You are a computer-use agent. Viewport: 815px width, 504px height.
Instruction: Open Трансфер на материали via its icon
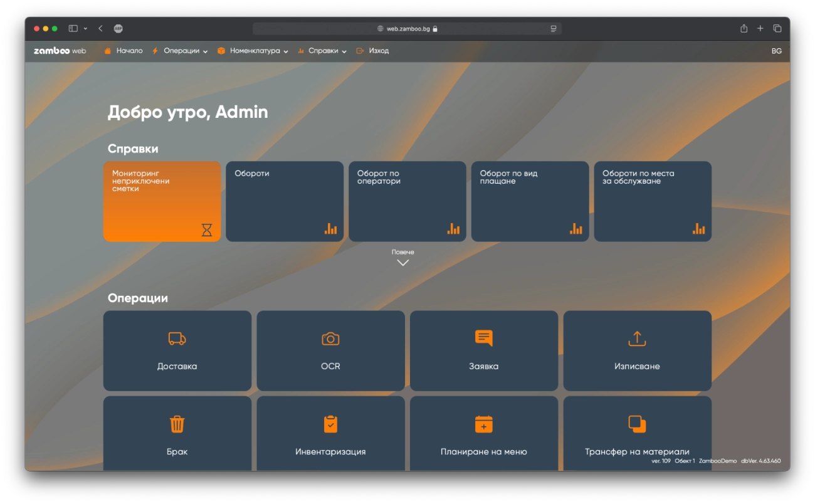(x=637, y=424)
